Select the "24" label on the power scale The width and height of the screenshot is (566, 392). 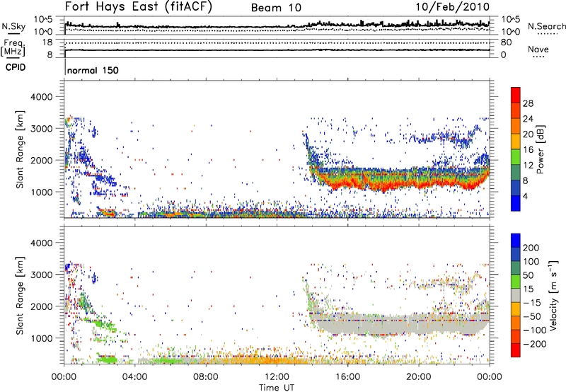point(528,119)
